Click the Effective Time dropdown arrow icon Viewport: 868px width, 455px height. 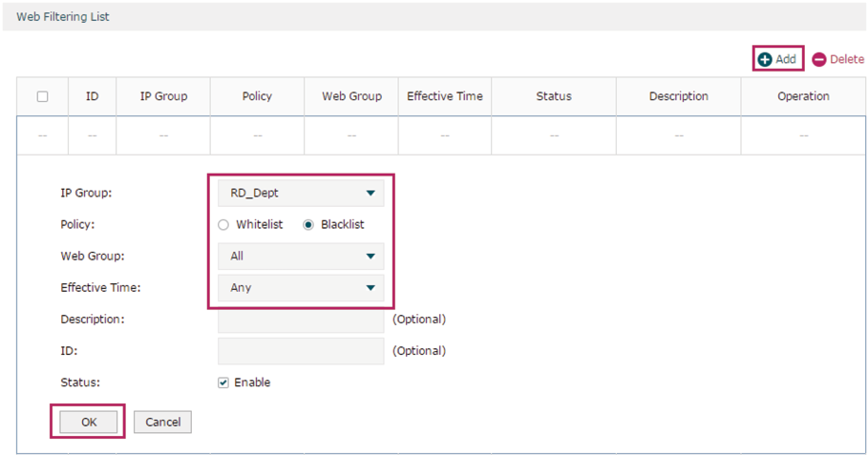pyautogui.click(x=370, y=287)
